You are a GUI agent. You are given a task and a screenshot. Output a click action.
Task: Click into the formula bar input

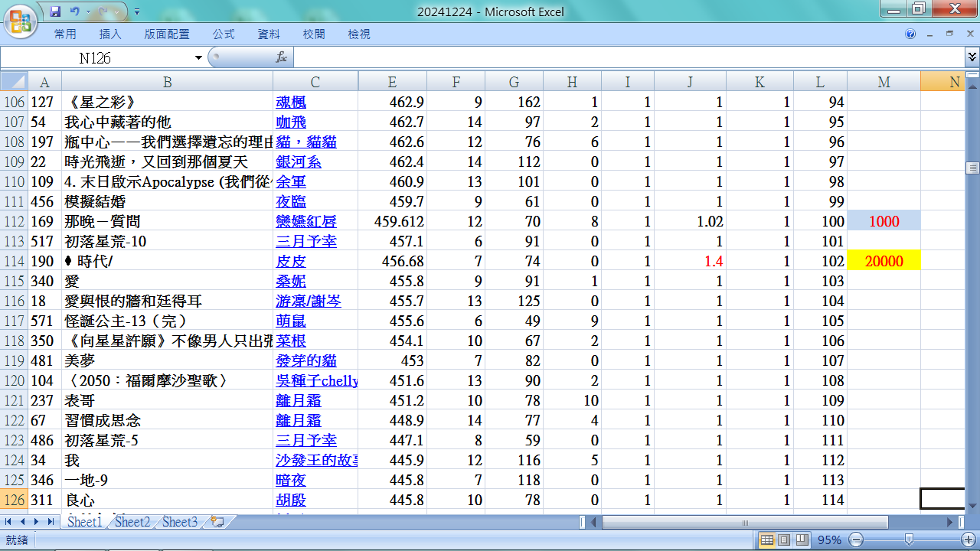point(628,57)
